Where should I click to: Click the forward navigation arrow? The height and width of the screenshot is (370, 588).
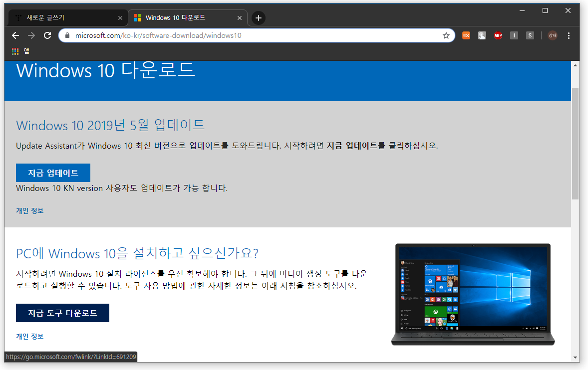(31, 35)
